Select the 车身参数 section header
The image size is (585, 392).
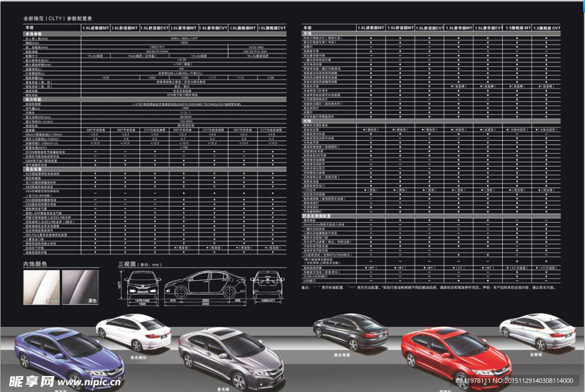coord(155,34)
